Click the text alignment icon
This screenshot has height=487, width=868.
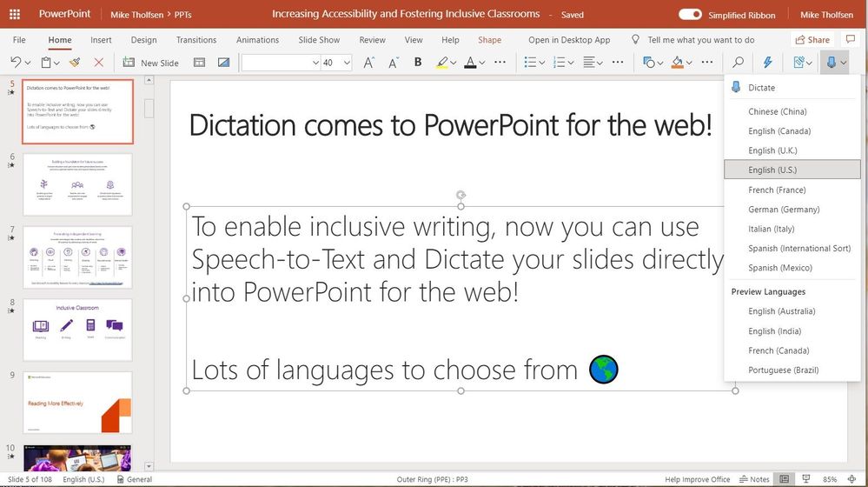590,63
